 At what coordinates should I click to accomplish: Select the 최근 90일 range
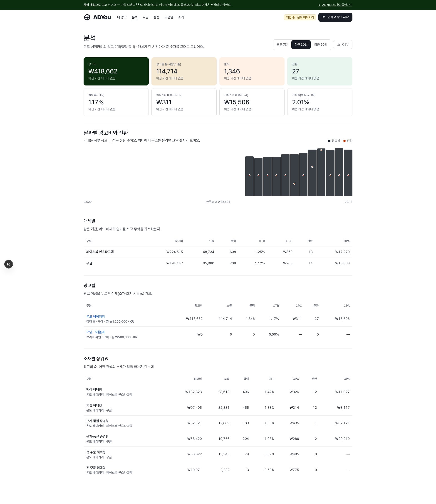pyautogui.click(x=320, y=45)
